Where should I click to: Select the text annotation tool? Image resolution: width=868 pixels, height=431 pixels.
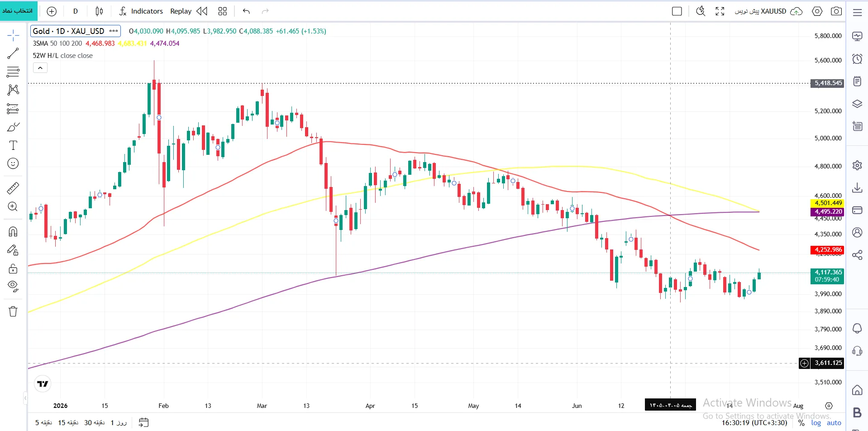[13, 145]
